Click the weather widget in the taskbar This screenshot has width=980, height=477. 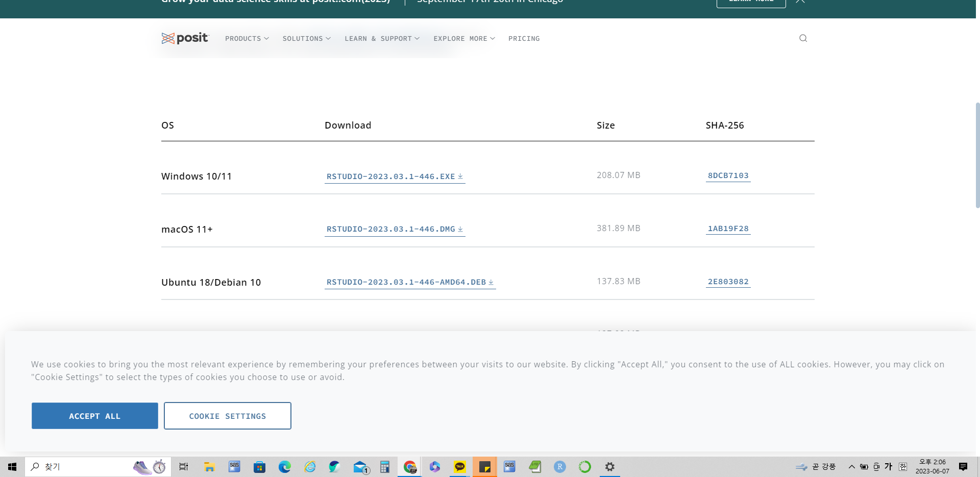click(x=816, y=467)
